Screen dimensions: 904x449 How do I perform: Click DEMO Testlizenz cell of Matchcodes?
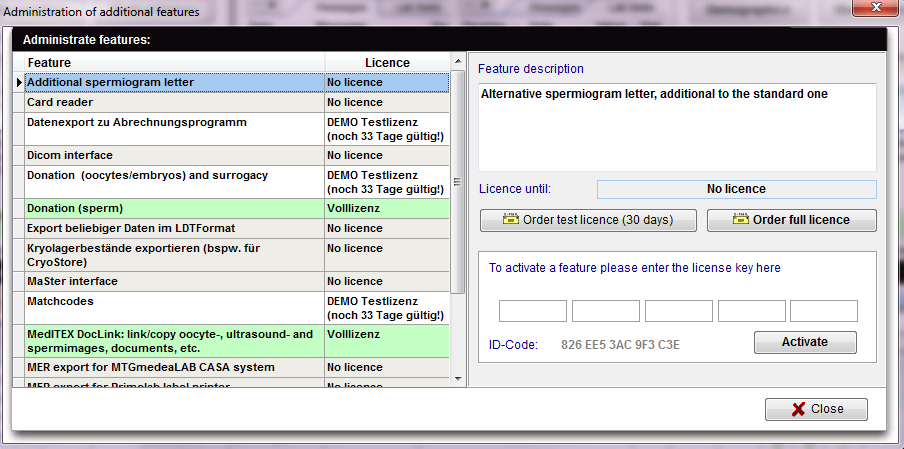(x=387, y=308)
